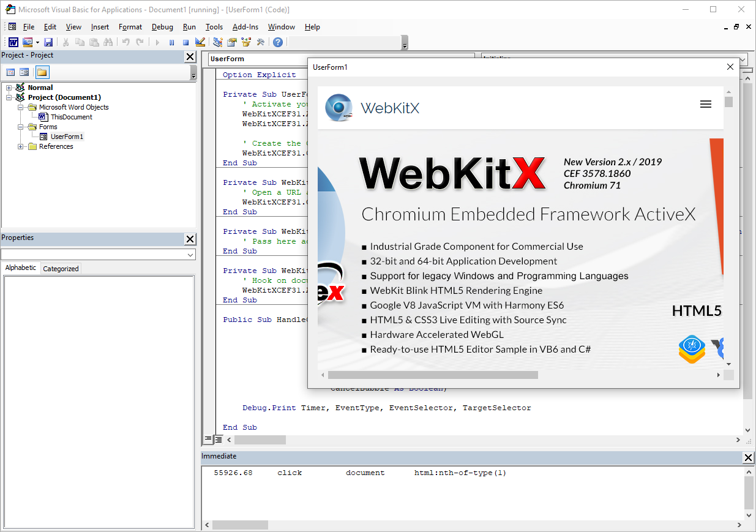
Task: Switch to Full Module View at code window bottom
Action: [219, 440]
